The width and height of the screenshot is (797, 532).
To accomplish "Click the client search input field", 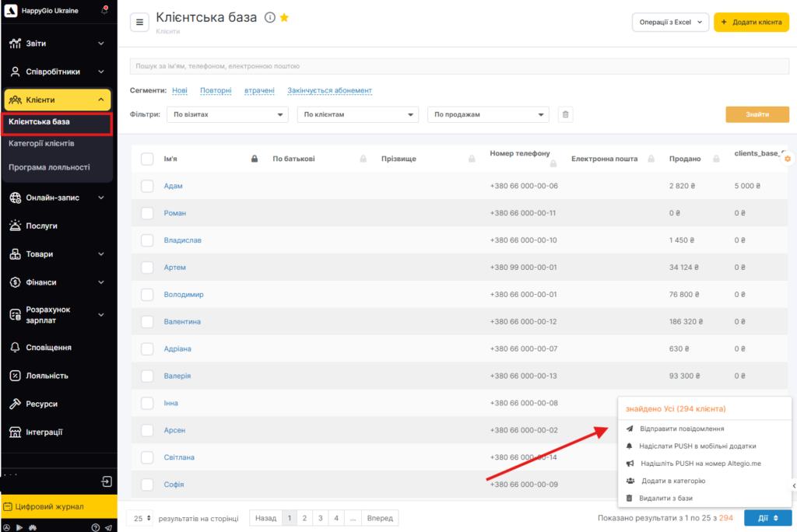I will click(459, 67).
